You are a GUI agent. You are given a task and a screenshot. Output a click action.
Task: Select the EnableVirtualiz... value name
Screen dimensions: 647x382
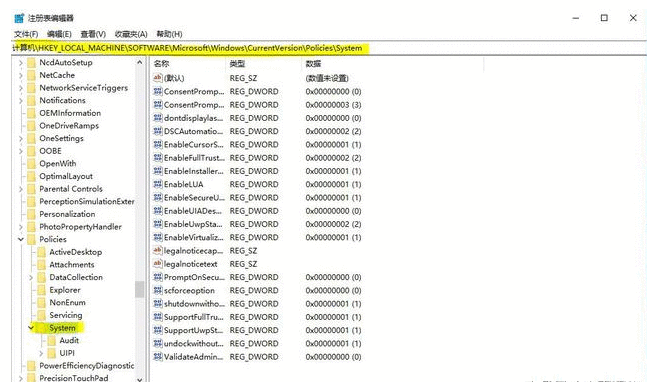tap(194, 237)
